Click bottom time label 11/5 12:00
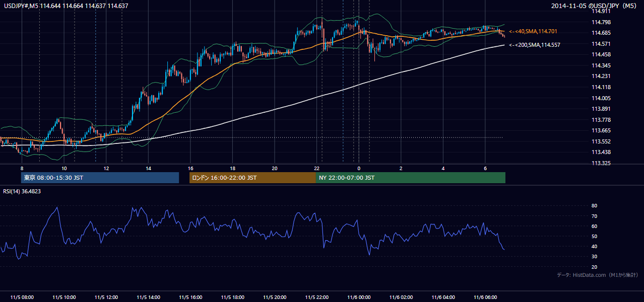This screenshot has width=644, height=302. tap(106, 297)
